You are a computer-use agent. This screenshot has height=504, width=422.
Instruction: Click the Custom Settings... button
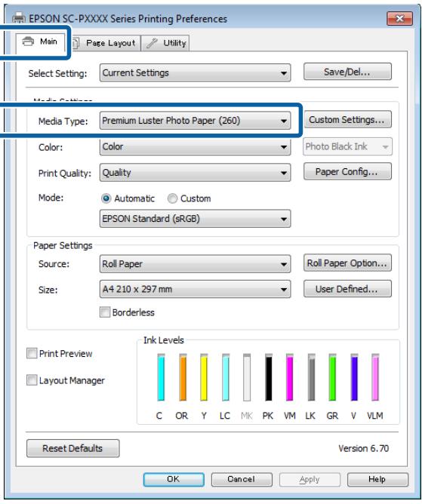(x=347, y=119)
